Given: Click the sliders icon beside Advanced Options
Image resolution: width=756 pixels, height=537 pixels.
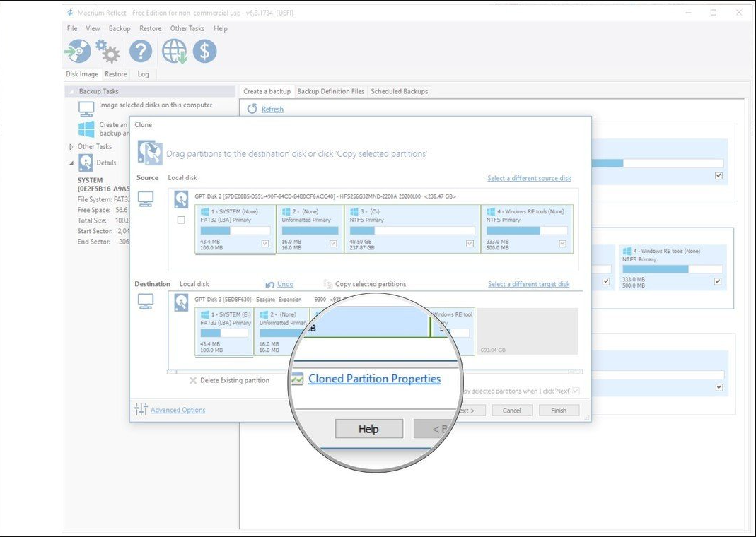Looking at the screenshot, I should click(141, 409).
